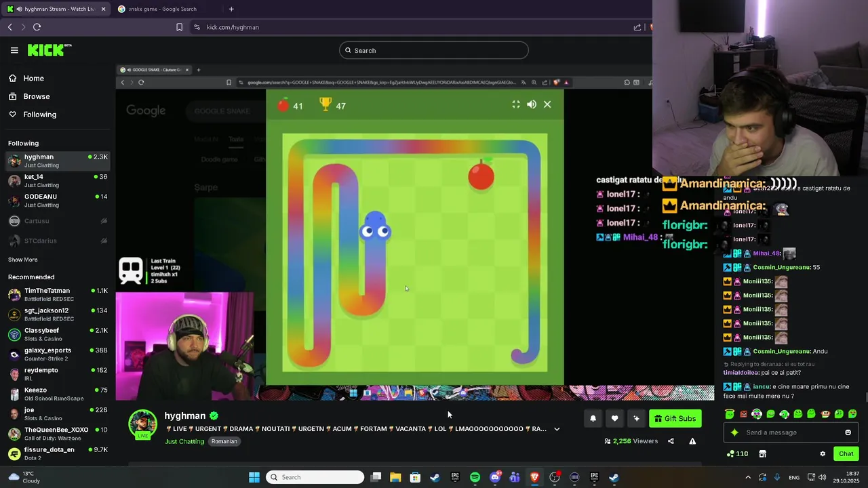Image resolution: width=868 pixels, height=488 pixels.
Task: Focus the Send a message field
Action: [x=791, y=432]
